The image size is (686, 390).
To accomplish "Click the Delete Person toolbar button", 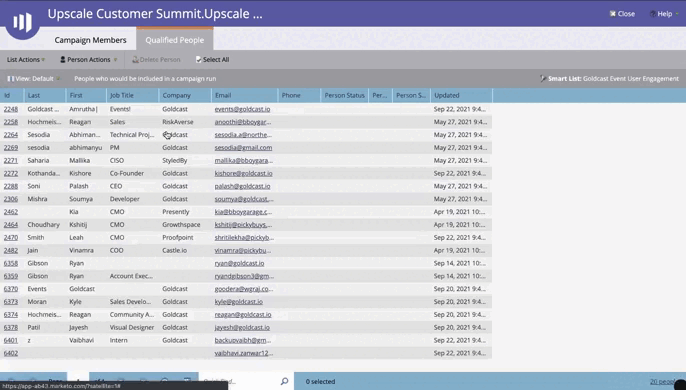I will coord(156,60).
